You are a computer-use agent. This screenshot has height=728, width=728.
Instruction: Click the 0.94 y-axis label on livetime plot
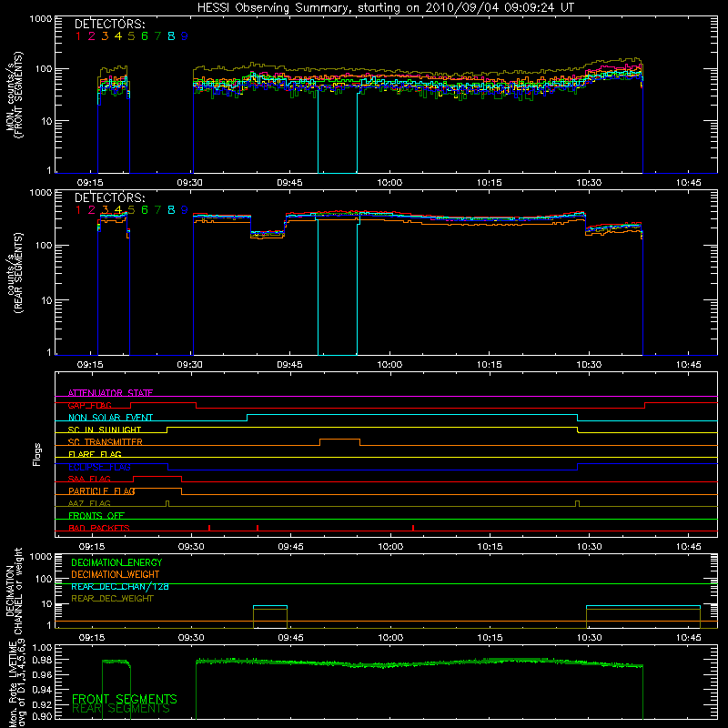click(x=42, y=689)
